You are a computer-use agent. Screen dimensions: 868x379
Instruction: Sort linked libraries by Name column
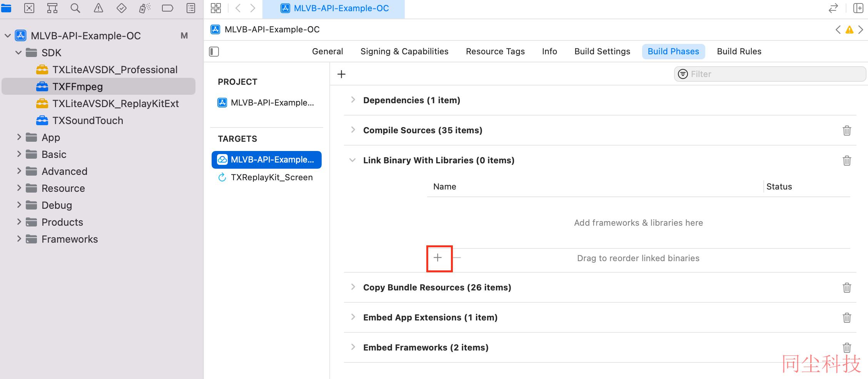(445, 187)
